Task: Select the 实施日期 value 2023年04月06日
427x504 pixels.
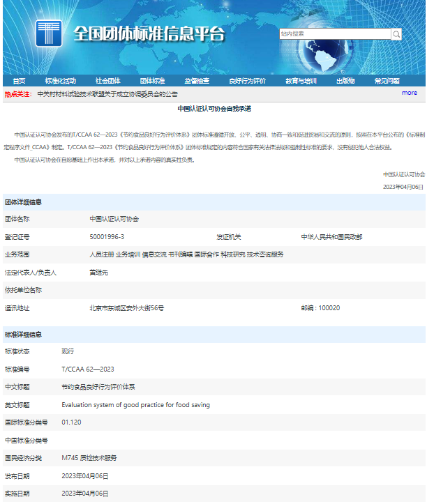Action: (85, 494)
